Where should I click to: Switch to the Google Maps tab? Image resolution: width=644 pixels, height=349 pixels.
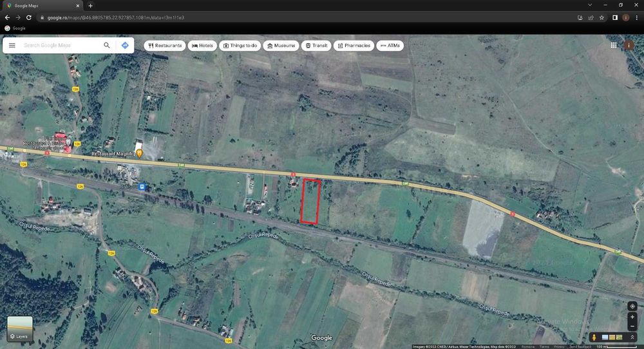click(x=43, y=6)
